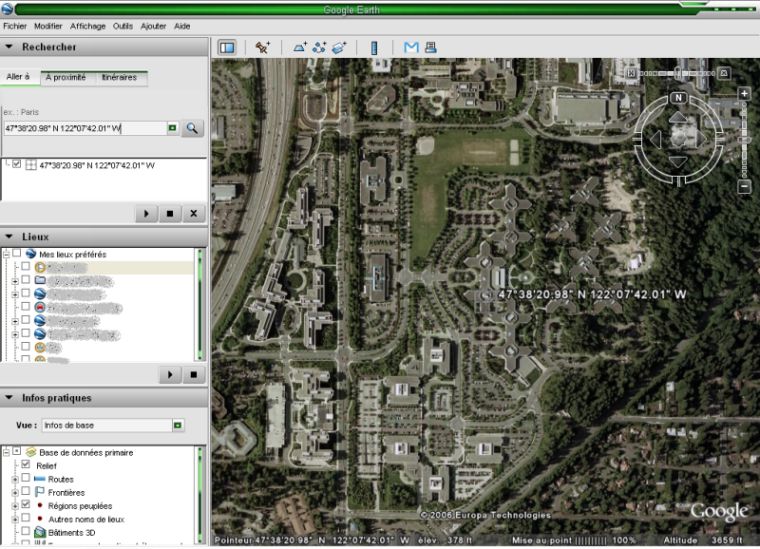Image resolution: width=760 pixels, height=549 pixels.
Task: Zoom out with the minus button
Action: coord(744,186)
